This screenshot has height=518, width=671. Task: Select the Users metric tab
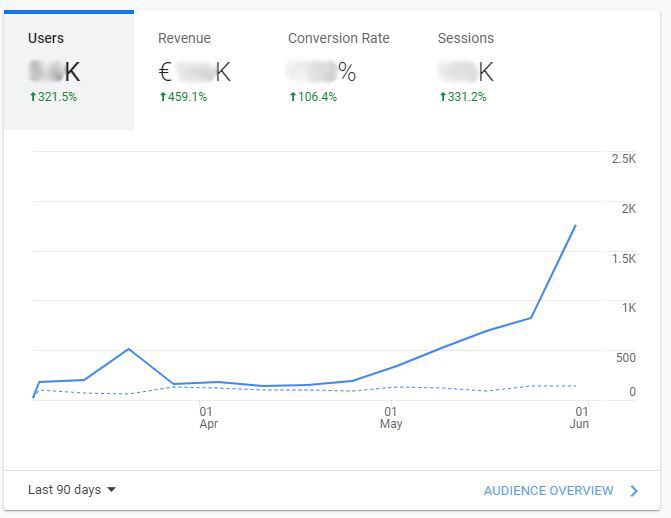(68, 70)
